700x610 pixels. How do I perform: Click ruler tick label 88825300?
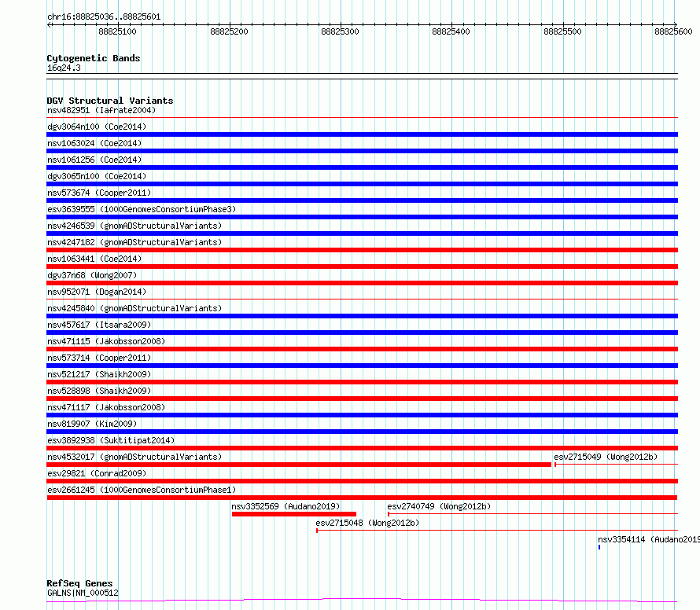(x=340, y=31)
